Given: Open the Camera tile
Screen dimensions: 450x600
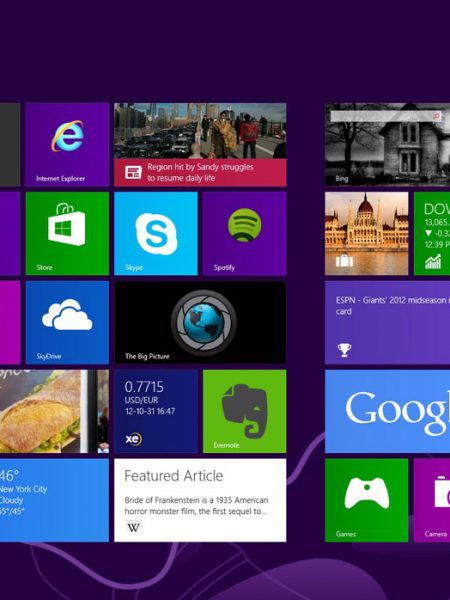Looking at the screenshot, I should coord(432,500).
